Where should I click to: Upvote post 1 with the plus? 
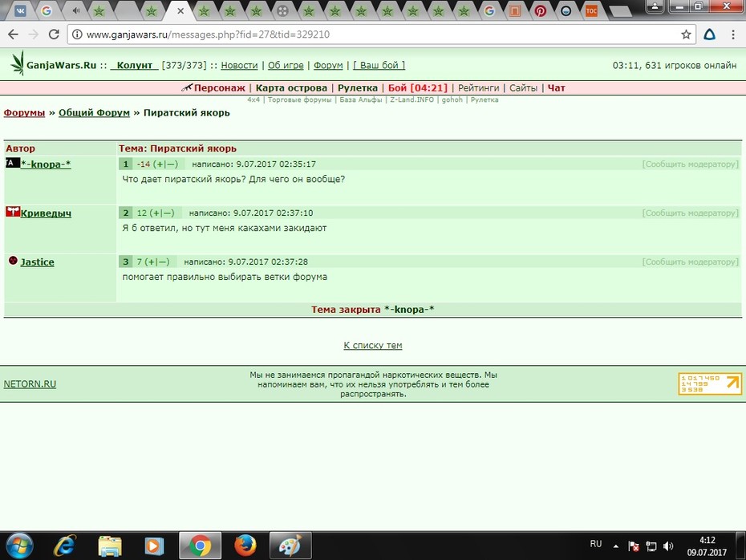pos(158,164)
